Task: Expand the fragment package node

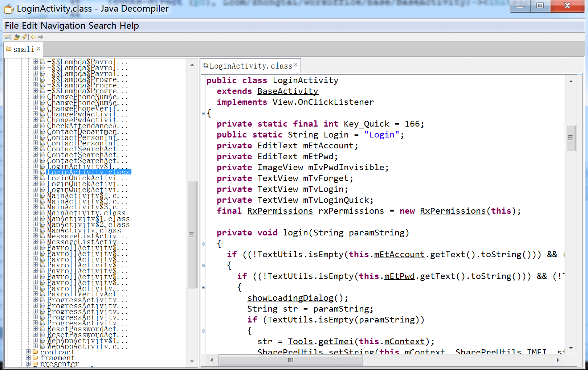Action: click(x=28, y=358)
